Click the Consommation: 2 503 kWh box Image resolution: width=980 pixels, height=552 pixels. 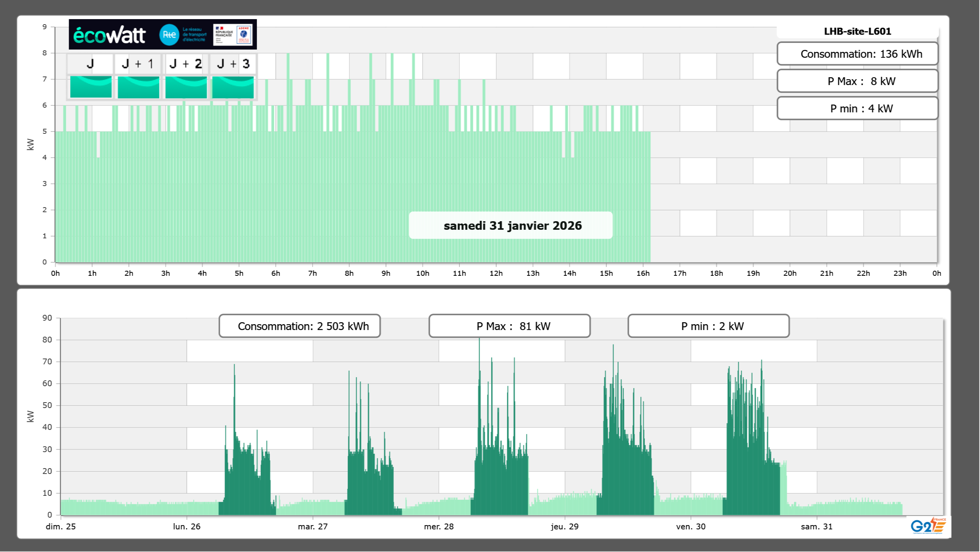pyautogui.click(x=299, y=326)
